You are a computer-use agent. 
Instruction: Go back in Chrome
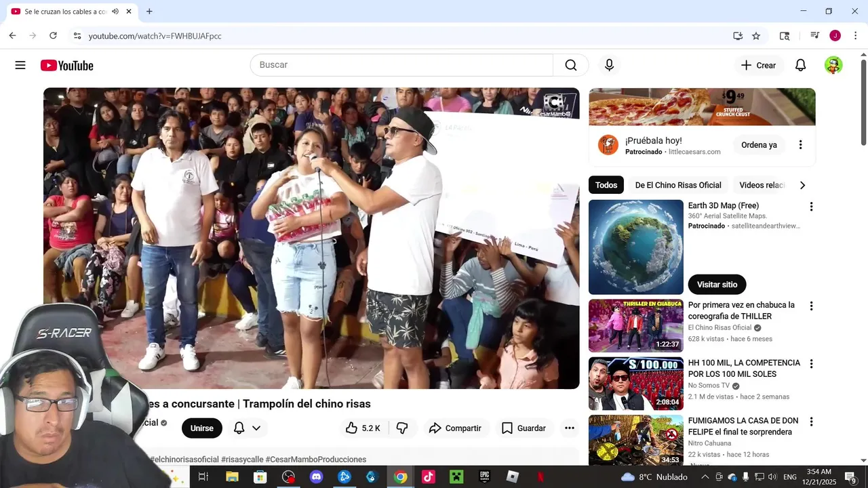[12, 36]
